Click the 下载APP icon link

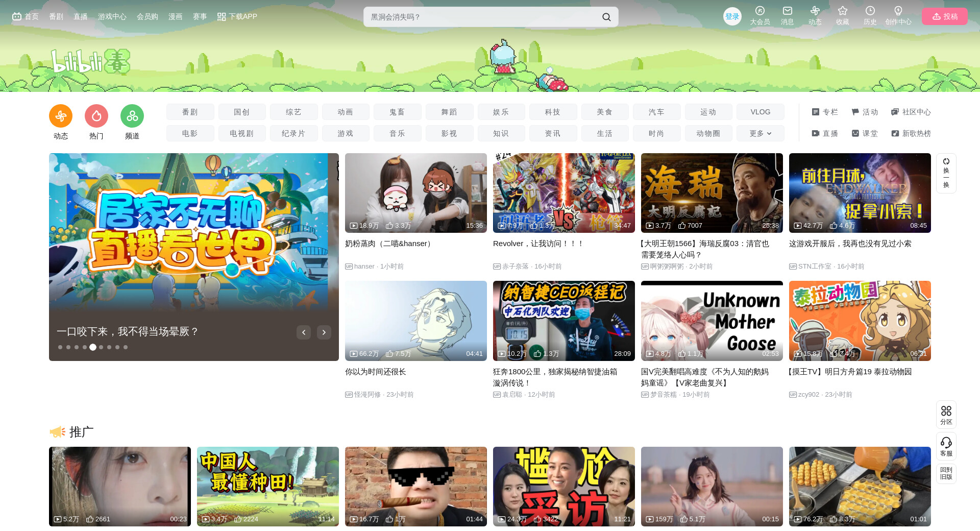pyautogui.click(x=237, y=17)
